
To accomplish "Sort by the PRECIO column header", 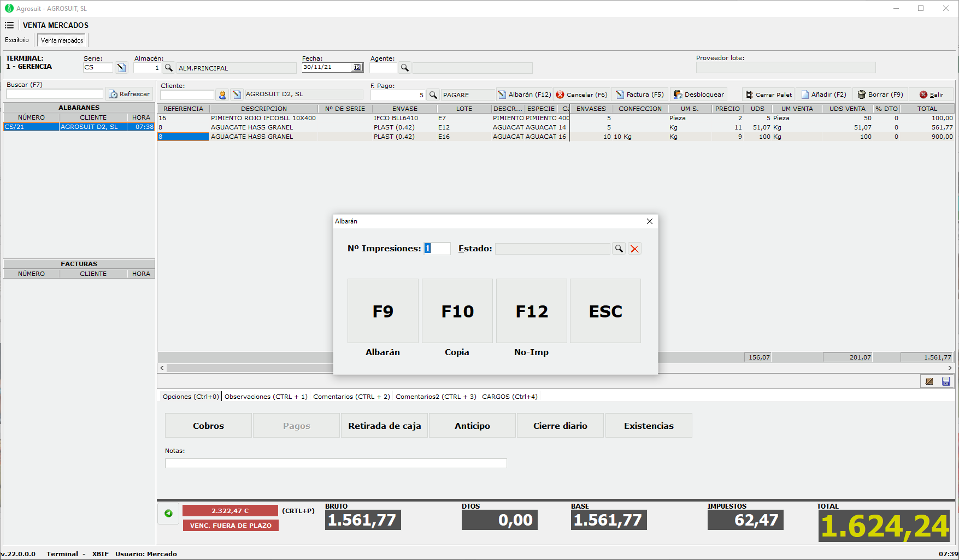I will [727, 109].
